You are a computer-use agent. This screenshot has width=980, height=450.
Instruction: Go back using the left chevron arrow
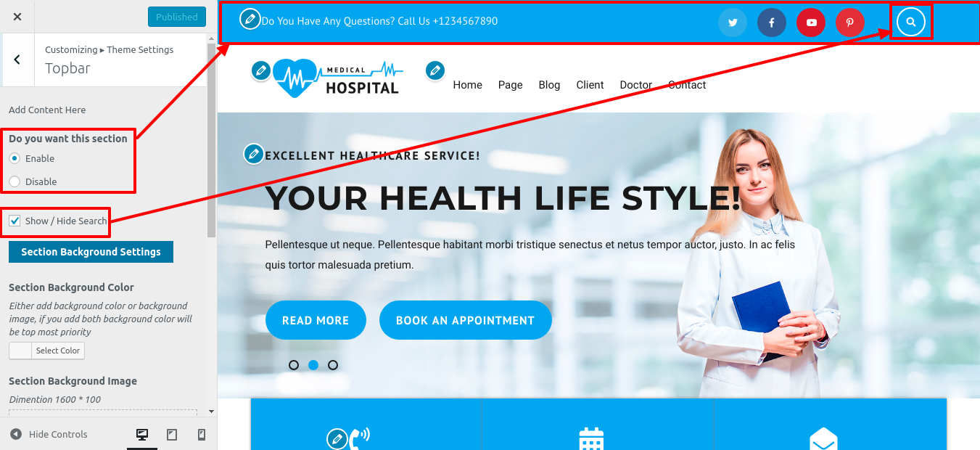pyautogui.click(x=17, y=60)
